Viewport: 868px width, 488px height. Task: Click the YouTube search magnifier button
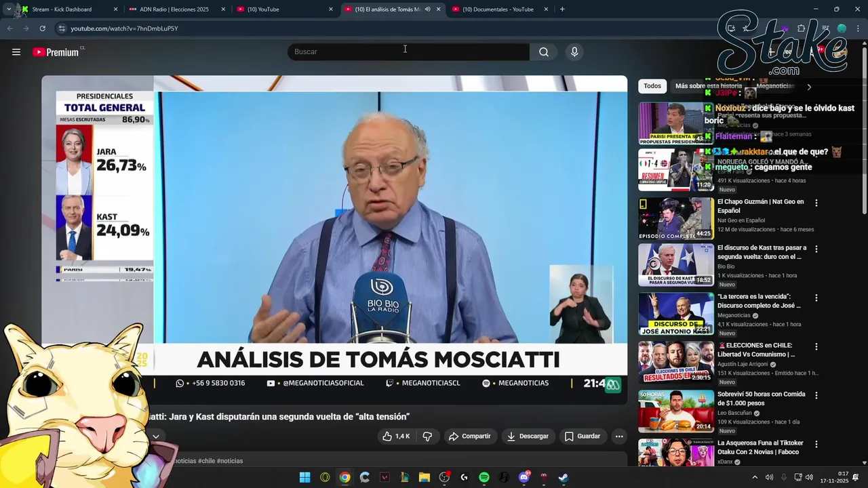pyautogui.click(x=544, y=52)
